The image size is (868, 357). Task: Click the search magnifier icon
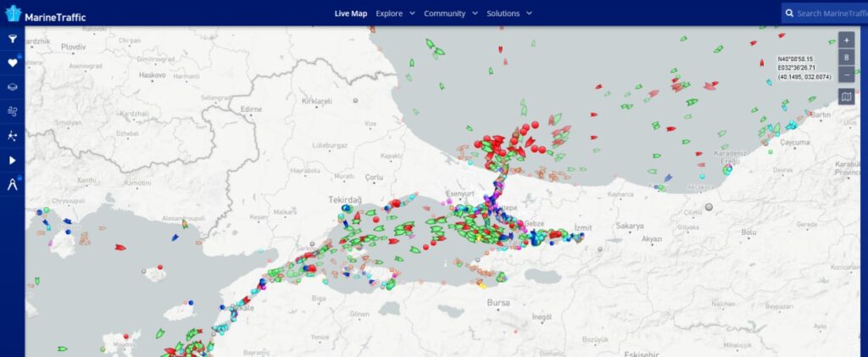point(789,14)
